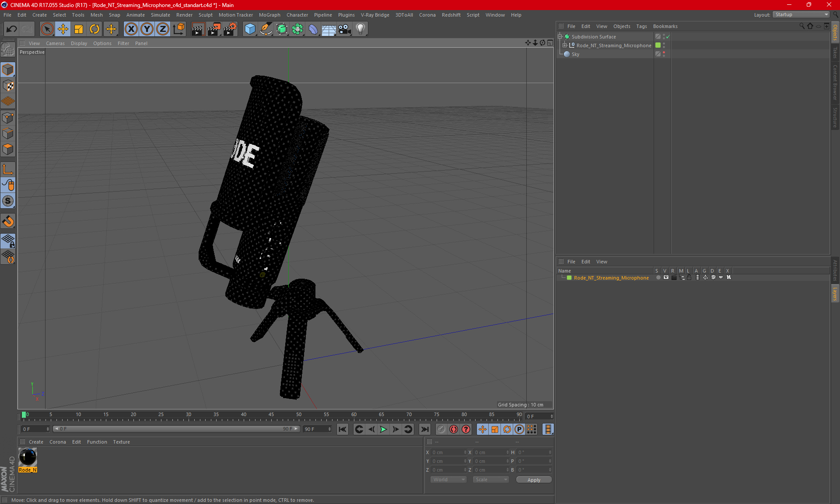Click the microphone object's green layer swatch

pos(658,45)
